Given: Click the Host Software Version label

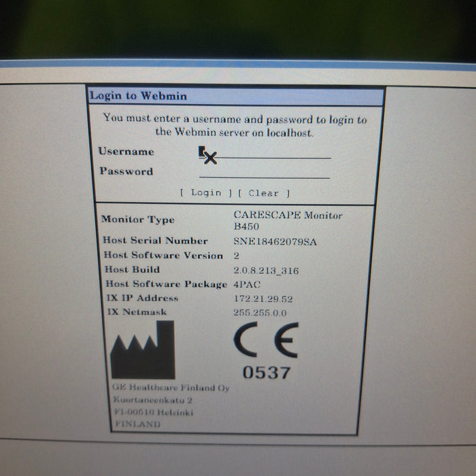Looking at the screenshot, I should pos(163,256).
